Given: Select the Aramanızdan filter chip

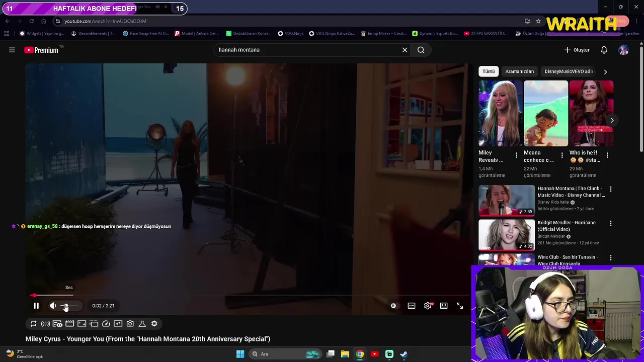Looking at the screenshot, I should point(519,71).
